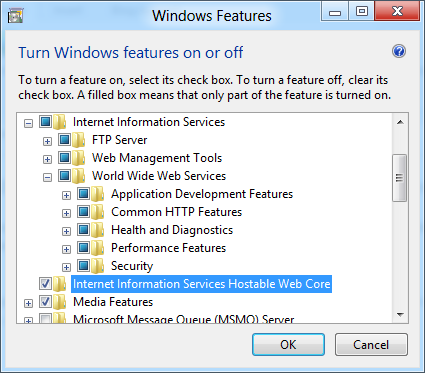Screen dimensions: 425x373
Task: Expand Health and Diagnostics node
Action: (x=66, y=232)
